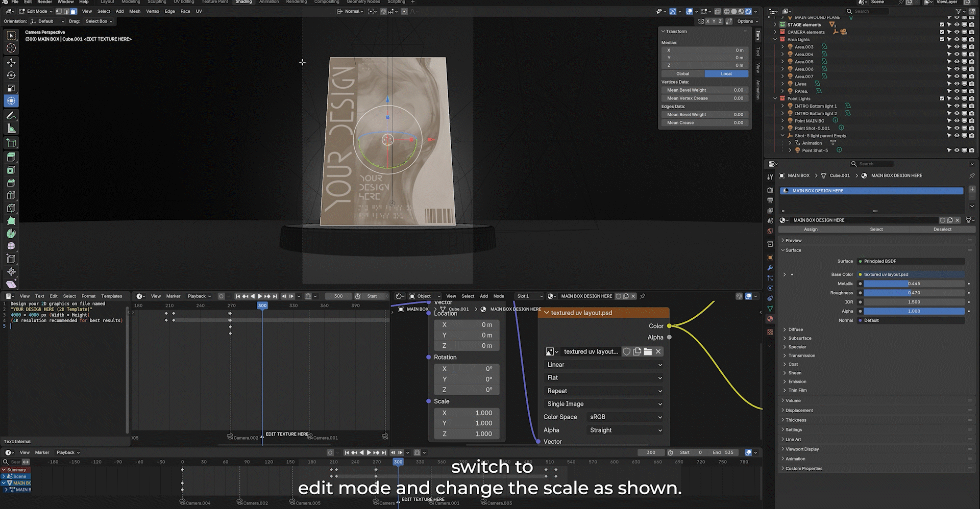This screenshot has width=980, height=509.
Task: Open the Flat projection dropdown on node
Action: (604, 378)
